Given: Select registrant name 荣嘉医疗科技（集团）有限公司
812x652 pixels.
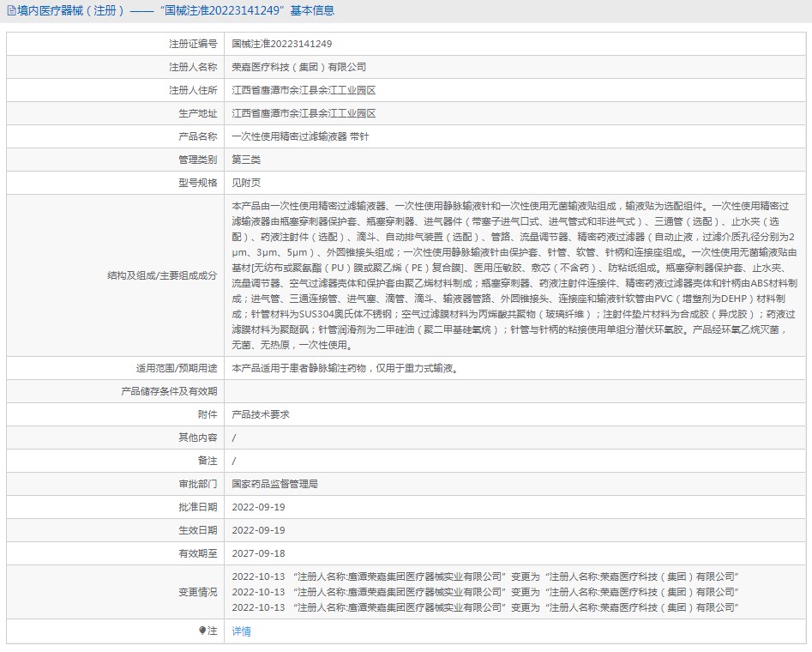Looking at the screenshot, I should tap(298, 67).
